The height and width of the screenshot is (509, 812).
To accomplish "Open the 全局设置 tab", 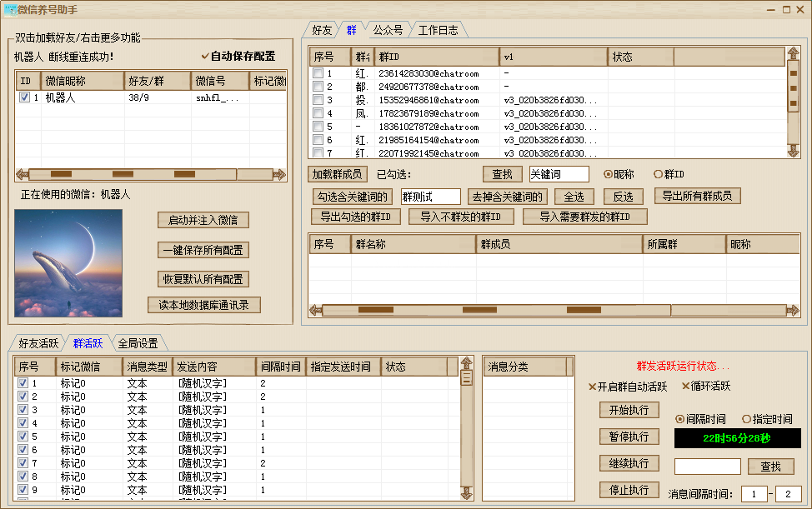I will pyautogui.click(x=138, y=342).
